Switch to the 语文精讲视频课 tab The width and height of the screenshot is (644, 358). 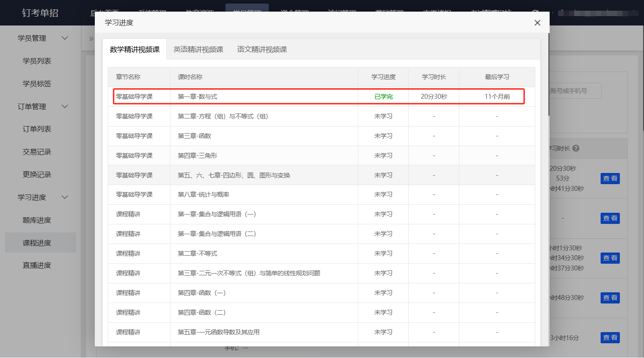click(262, 50)
